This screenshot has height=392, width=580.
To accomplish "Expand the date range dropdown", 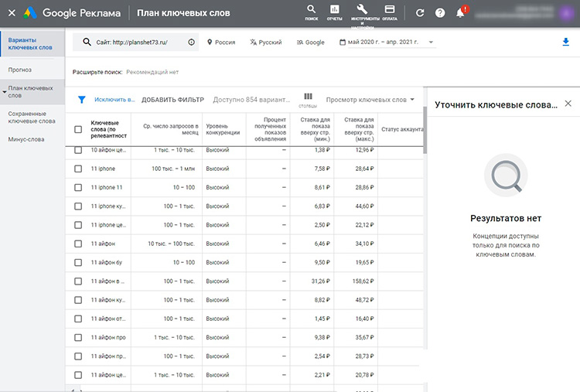I will click(431, 43).
